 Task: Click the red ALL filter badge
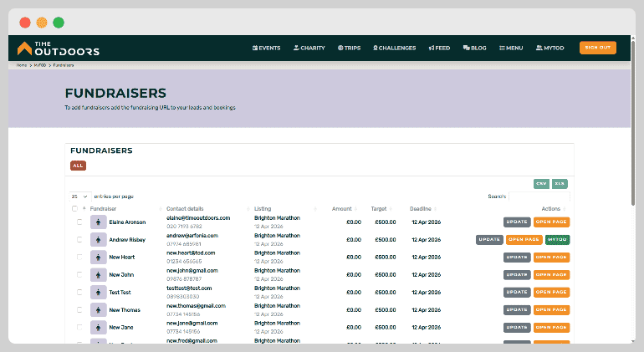tap(78, 166)
